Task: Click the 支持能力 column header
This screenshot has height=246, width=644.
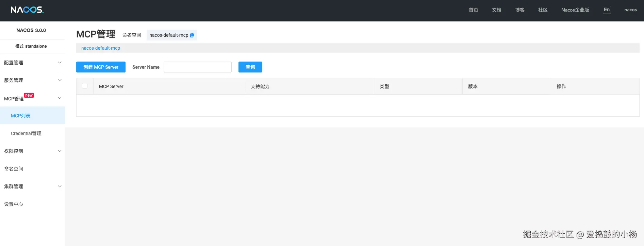Action: (310, 86)
